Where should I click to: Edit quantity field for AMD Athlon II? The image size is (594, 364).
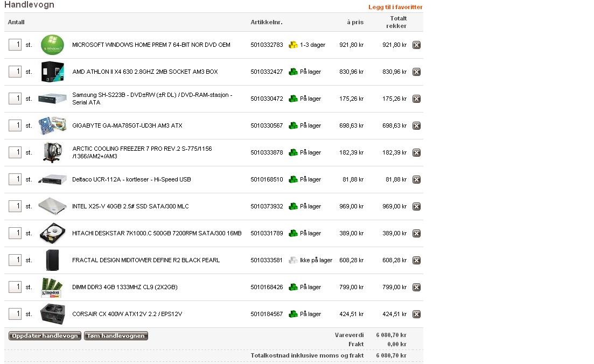click(15, 72)
